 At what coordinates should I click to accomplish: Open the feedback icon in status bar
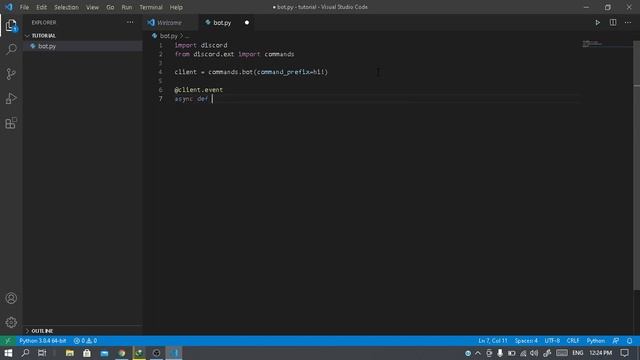tap(616, 341)
